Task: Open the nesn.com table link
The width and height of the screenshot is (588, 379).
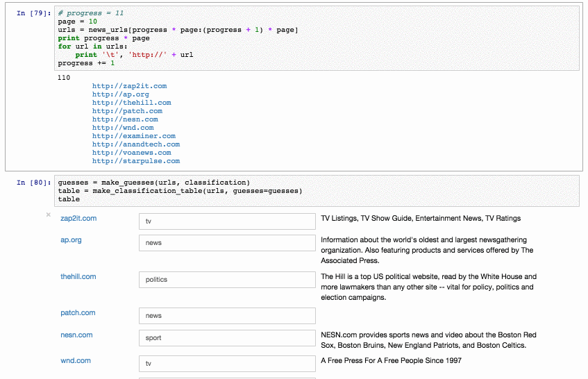Action: coord(76,335)
